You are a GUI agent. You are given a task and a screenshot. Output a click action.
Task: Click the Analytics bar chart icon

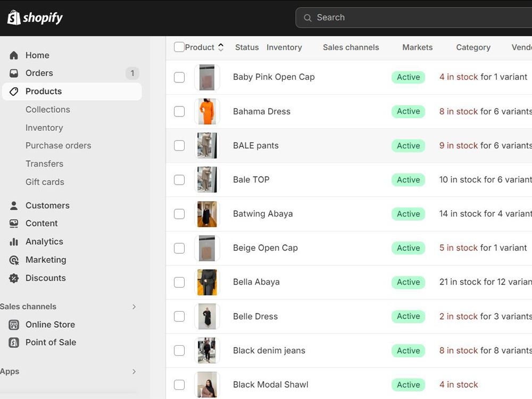14,242
